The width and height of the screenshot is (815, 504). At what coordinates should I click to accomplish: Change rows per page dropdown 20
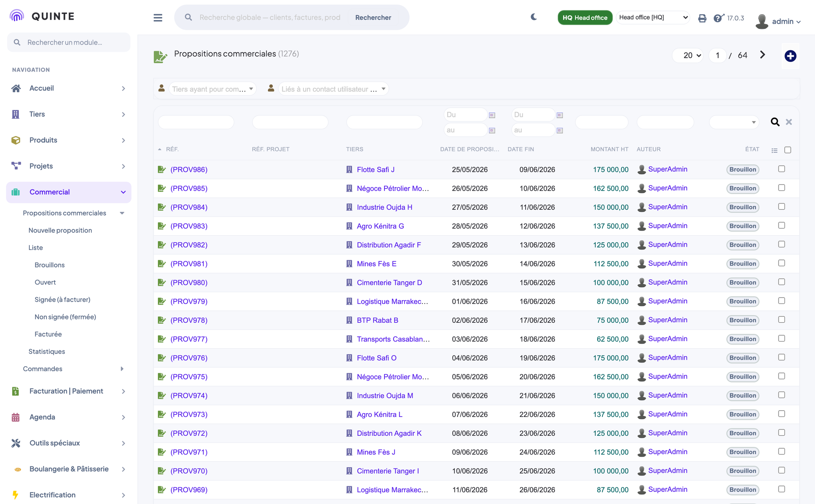click(x=688, y=55)
